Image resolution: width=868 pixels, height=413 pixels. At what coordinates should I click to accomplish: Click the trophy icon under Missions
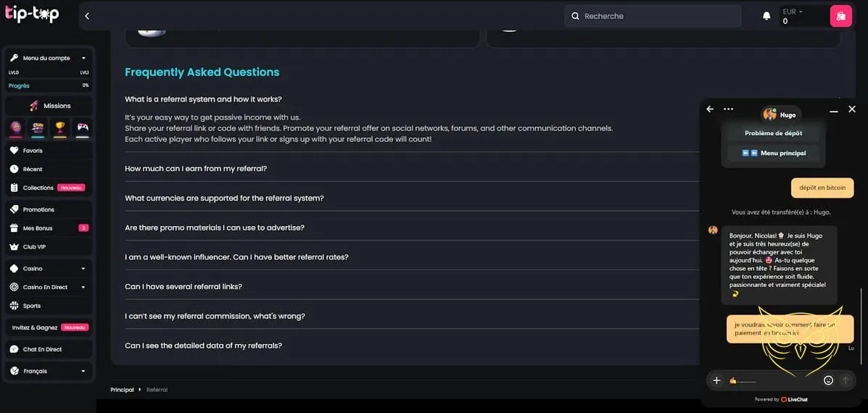(61, 128)
